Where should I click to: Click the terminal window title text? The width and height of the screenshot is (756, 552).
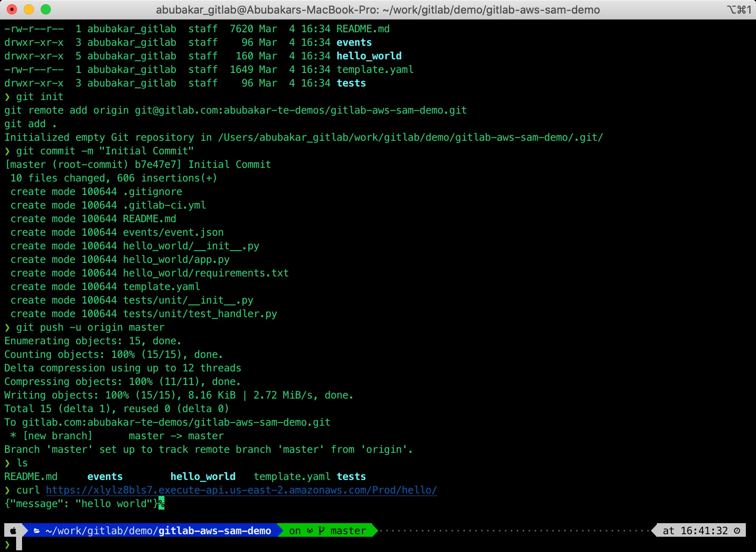(378, 10)
